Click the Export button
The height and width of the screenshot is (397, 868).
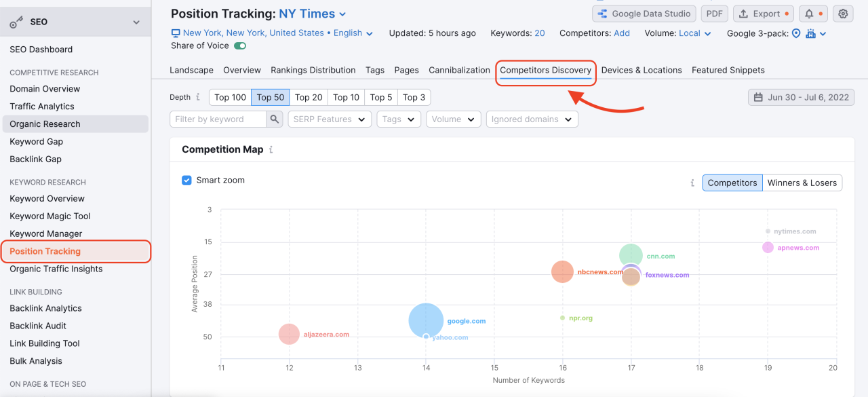coord(763,14)
